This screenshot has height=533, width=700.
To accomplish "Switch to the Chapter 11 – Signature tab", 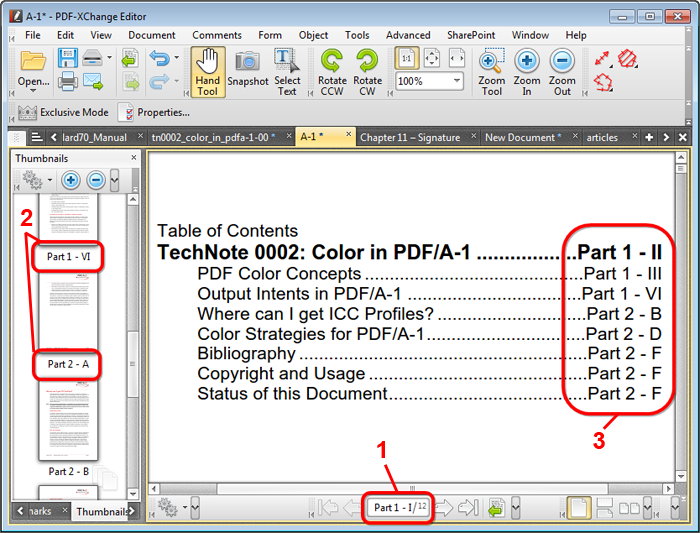I will coord(410,137).
